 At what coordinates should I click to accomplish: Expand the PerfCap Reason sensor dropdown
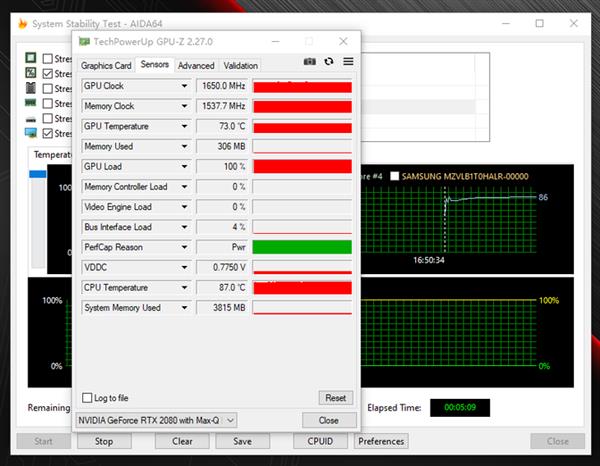[184, 247]
